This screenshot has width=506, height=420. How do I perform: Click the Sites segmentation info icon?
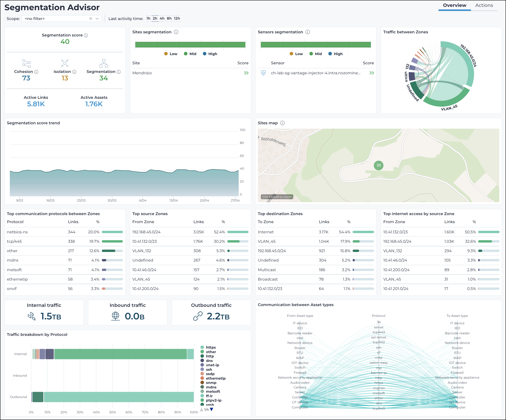point(176,32)
